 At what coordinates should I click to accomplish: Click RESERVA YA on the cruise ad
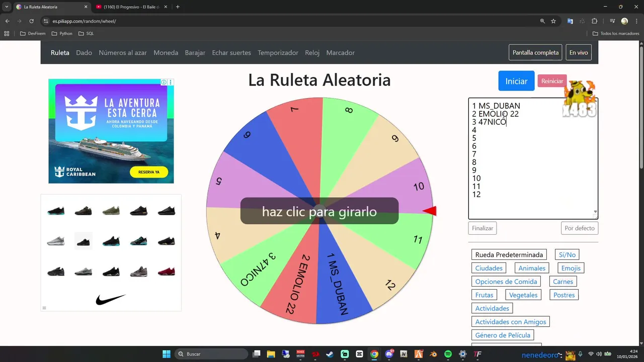[x=148, y=172]
